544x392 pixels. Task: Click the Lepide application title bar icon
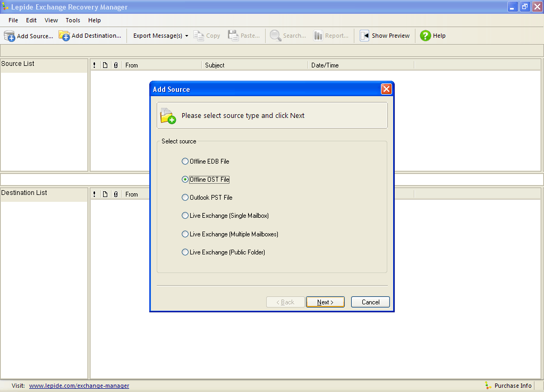coord(5,6)
